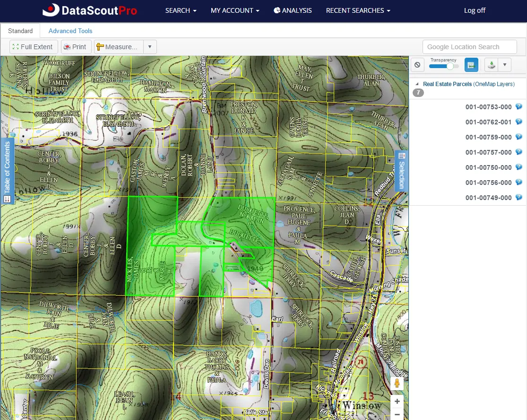
Task: Switch to the Advanced Tools tab
Action: (70, 31)
